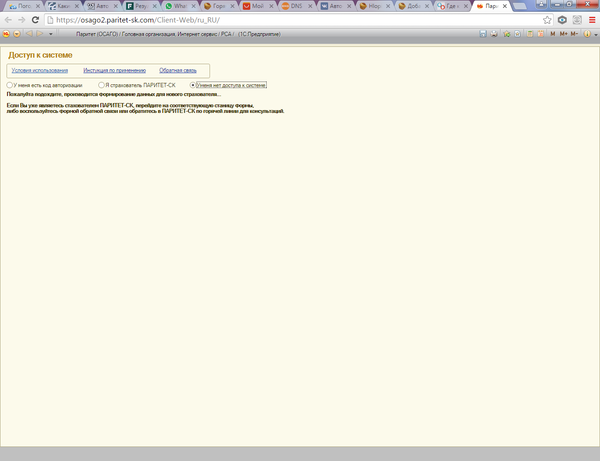Viewport: 600px width, 461px height.
Task: Click the M memory button
Action: tap(553, 34)
